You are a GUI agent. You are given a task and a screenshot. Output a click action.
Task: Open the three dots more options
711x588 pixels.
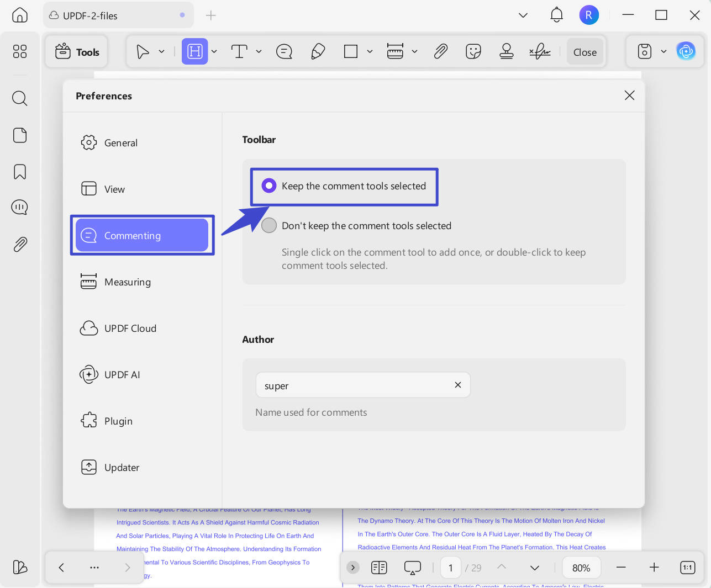coord(94,568)
